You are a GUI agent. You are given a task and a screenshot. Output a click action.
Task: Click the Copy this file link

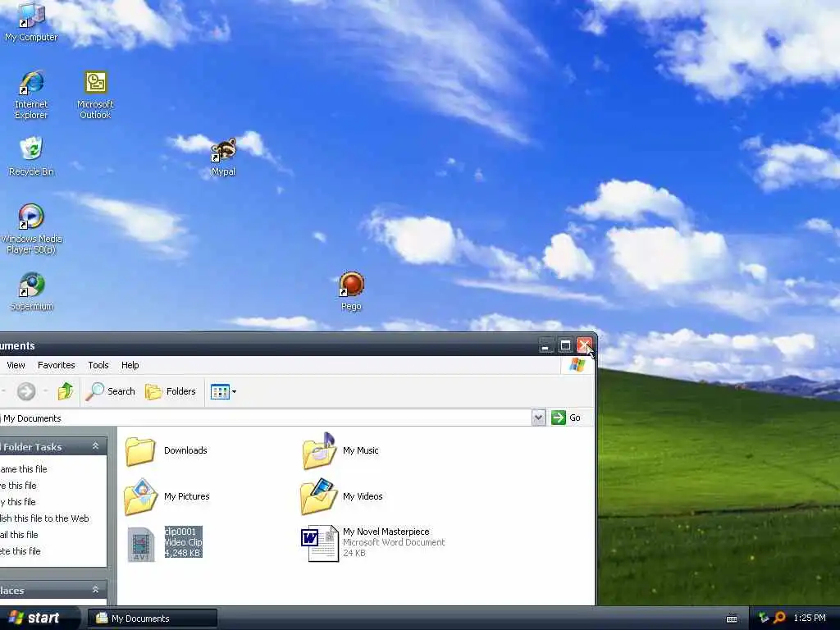point(18,502)
